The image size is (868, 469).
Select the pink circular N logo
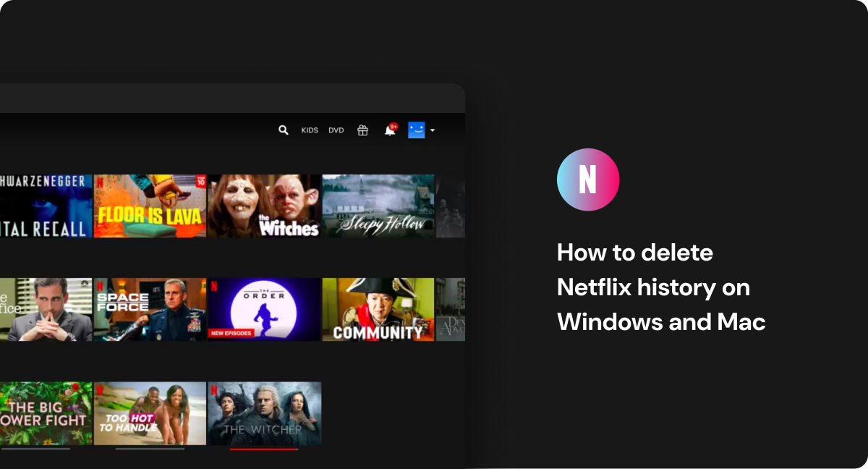click(587, 179)
